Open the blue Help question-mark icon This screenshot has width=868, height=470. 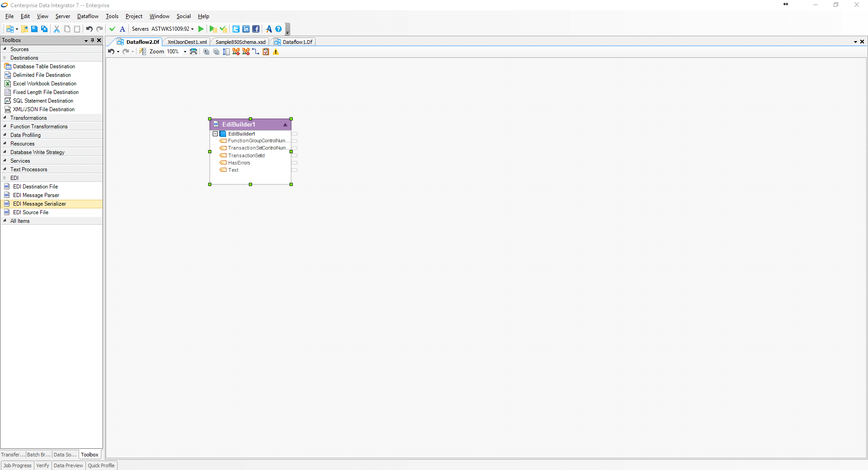(278, 29)
